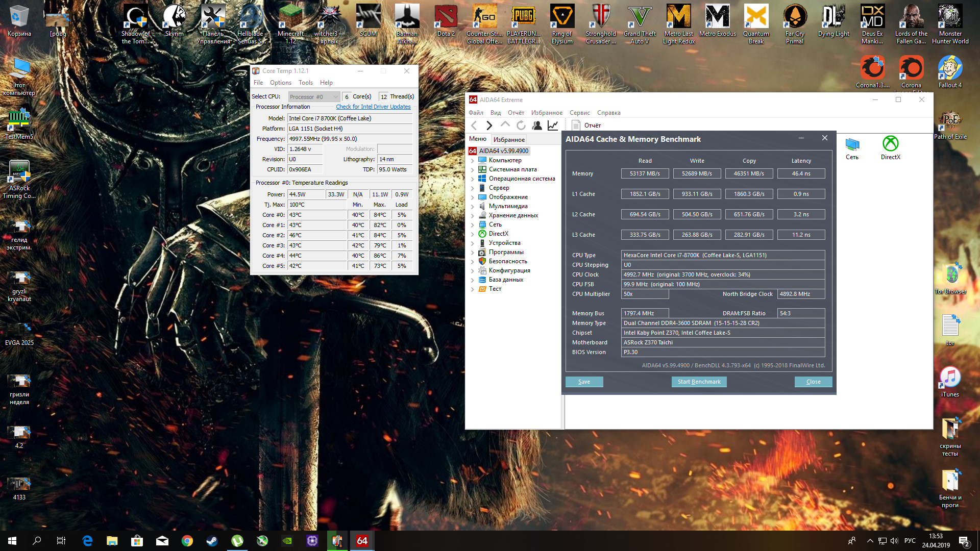Screen dimensions: 980x551
Task: Click the AIDA64 graph chart toolbar icon
Action: [553, 126]
